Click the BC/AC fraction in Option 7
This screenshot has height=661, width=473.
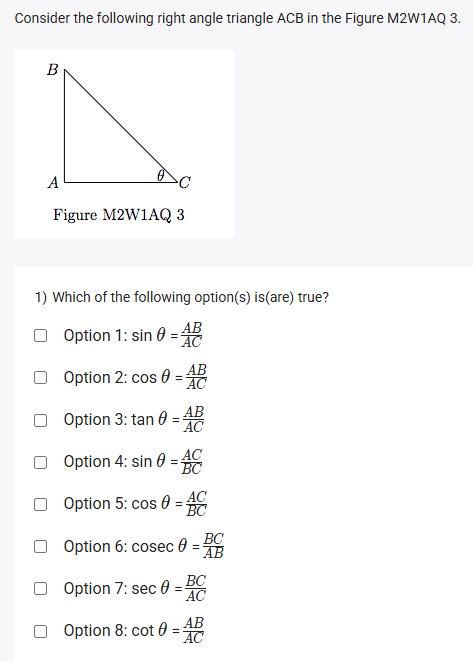click(x=196, y=588)
